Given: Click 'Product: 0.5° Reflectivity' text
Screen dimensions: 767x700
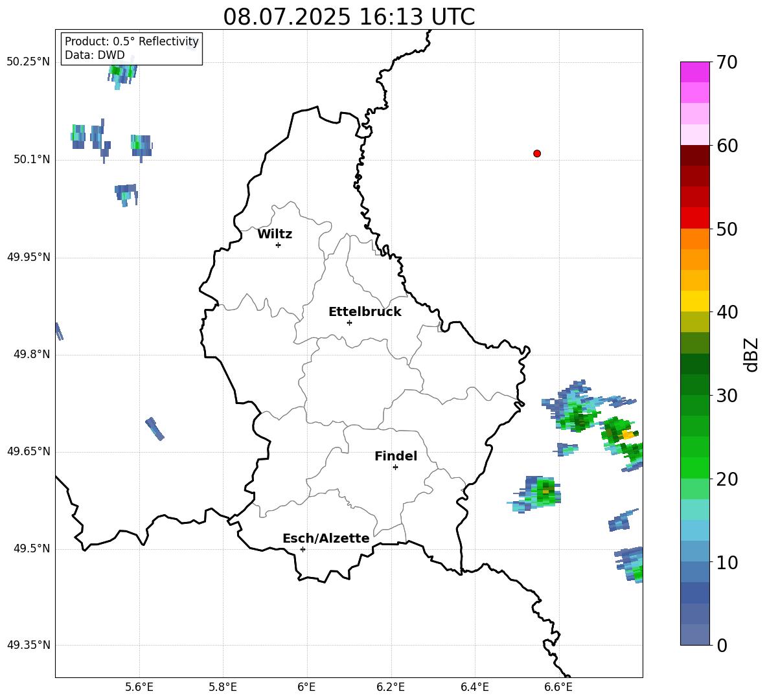Looking at the screenshot, I should pyautogui.click(x=132, y=41).
